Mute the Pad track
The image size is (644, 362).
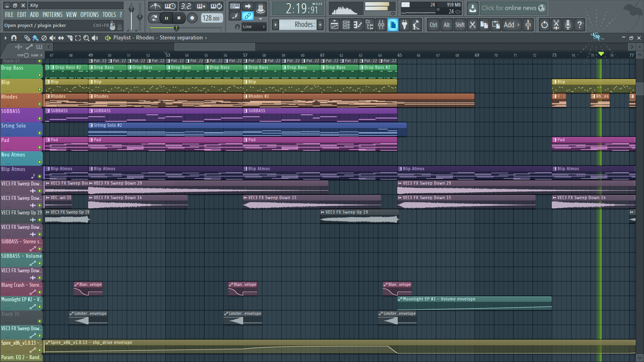pos(39,148)
